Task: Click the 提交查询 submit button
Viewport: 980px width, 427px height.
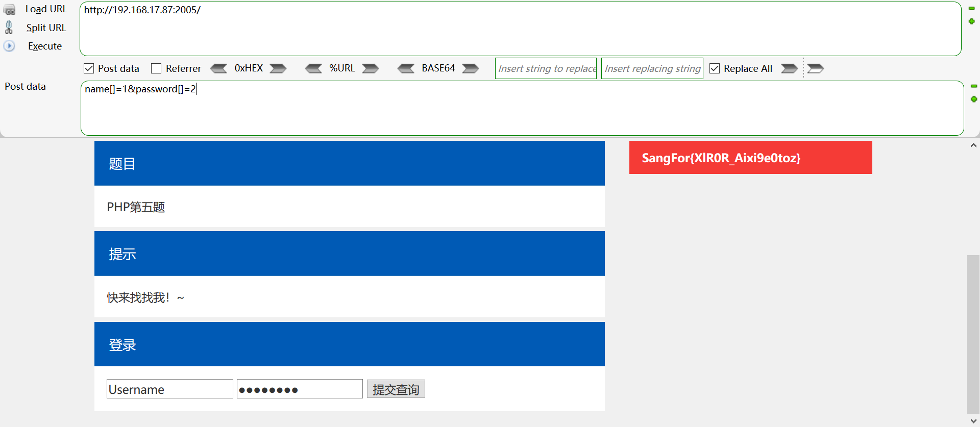Action: [x=396, y=389]
